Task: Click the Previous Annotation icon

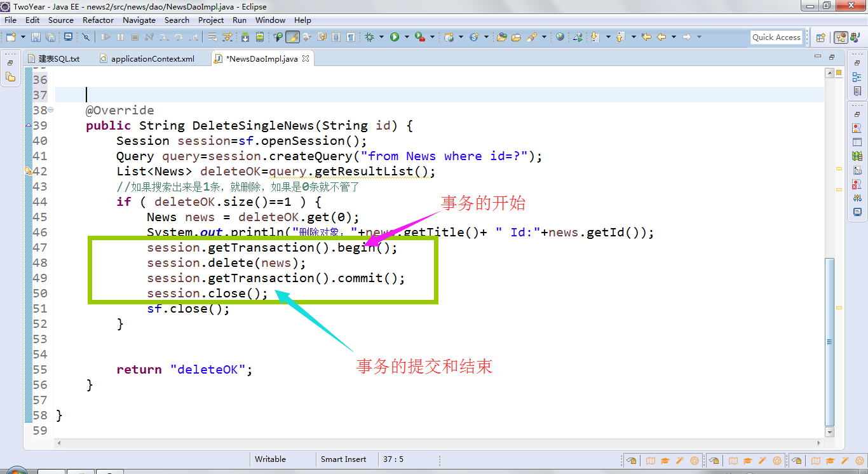Action: [x=620, y=37]
